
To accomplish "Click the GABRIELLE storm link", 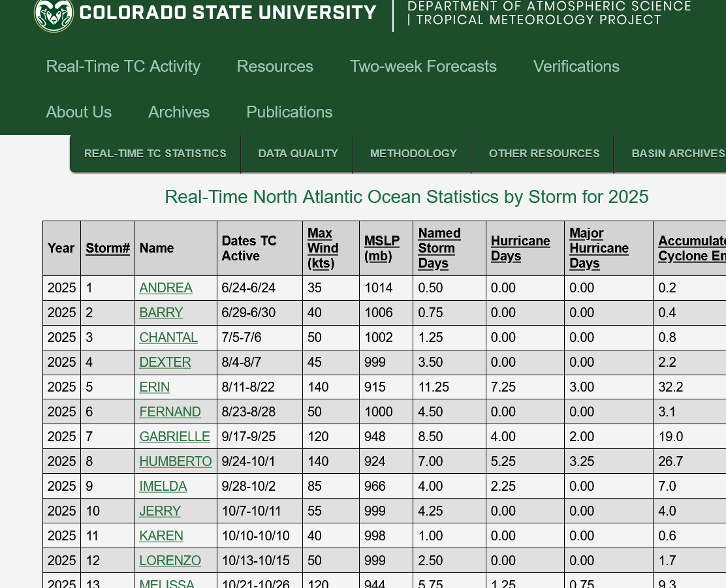I will (x=174, y=437).
